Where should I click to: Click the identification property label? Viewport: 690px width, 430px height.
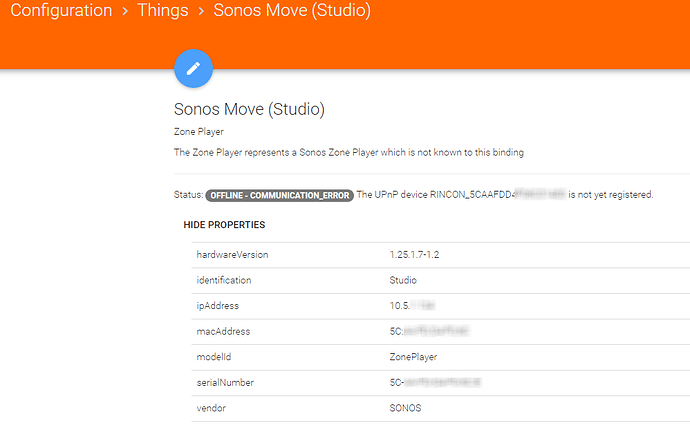[223, 280]
